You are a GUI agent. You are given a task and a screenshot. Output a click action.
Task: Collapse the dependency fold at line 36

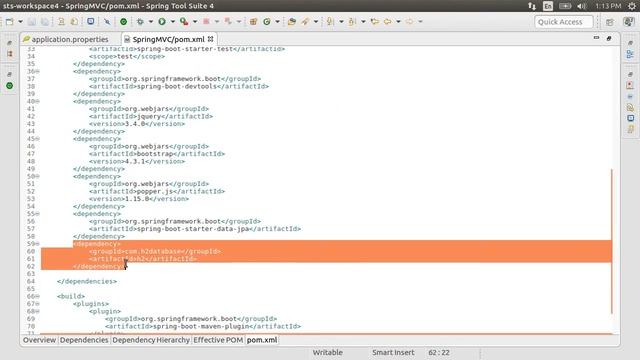tap(38, 71)
